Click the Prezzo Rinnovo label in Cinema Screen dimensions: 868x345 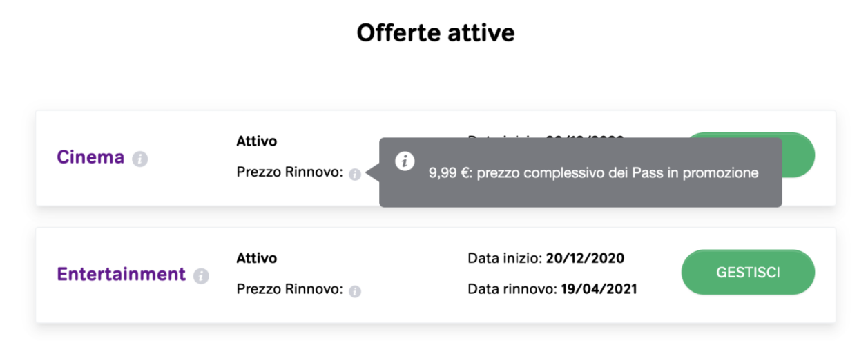(x=289, y=172)
